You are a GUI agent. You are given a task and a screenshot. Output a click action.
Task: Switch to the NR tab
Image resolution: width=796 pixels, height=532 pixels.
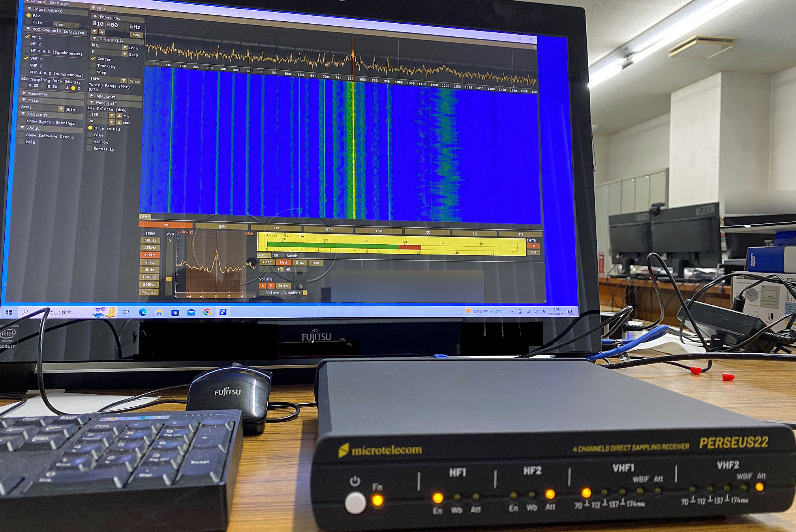coord(276,255)
